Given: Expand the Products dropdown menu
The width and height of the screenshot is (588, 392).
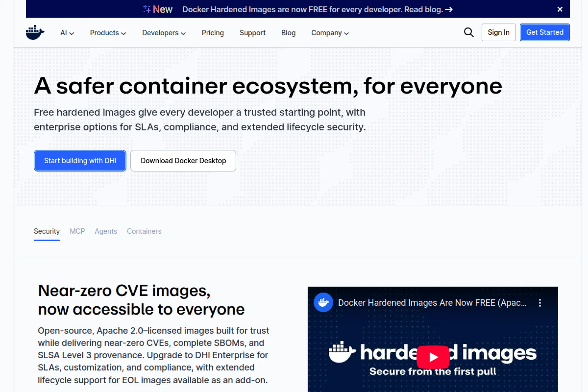Looking at the screenshot, I should pyautogui.click(x=108, y=33).
